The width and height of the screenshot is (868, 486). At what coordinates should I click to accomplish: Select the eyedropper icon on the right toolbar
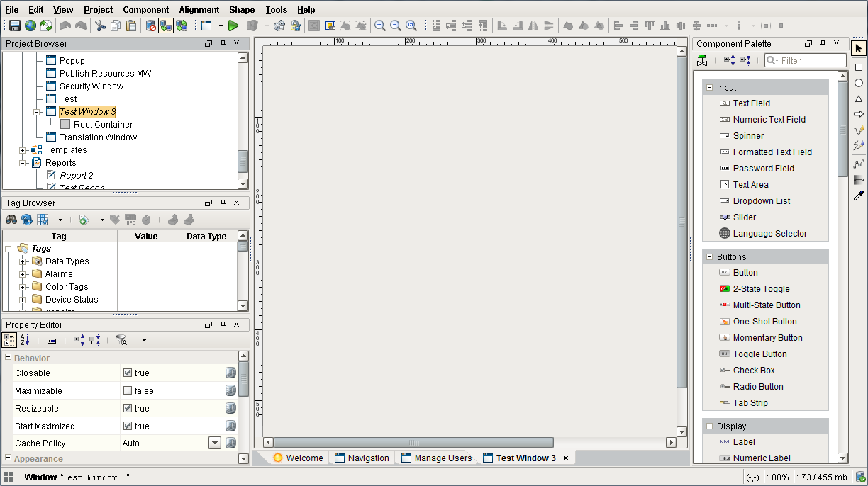tap(859, 196)
